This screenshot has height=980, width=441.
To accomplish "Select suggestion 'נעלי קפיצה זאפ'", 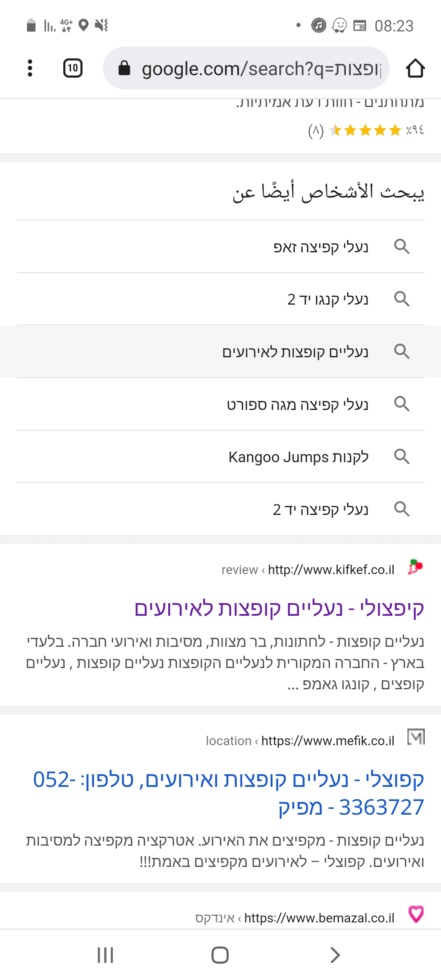I will pyautogui.click(x=321, y=247).
